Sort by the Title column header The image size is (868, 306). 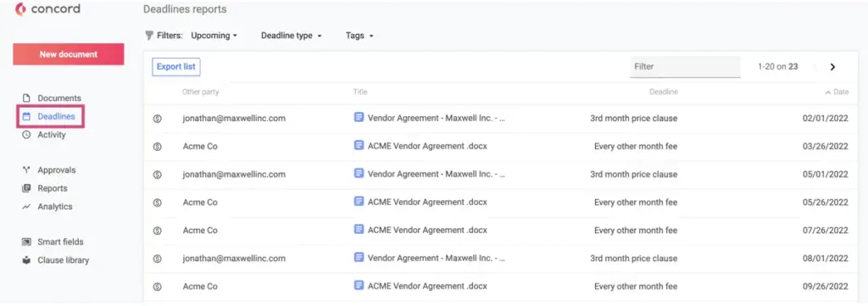[x=360, y=92]
